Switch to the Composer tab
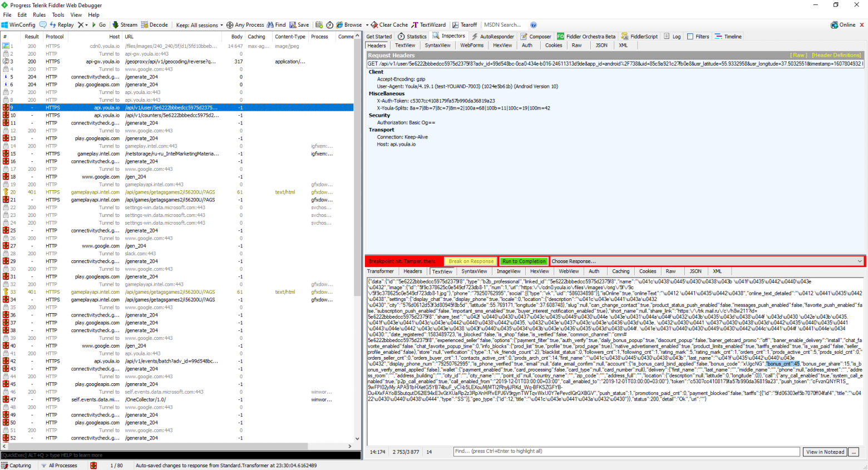 tap(536, 37)
